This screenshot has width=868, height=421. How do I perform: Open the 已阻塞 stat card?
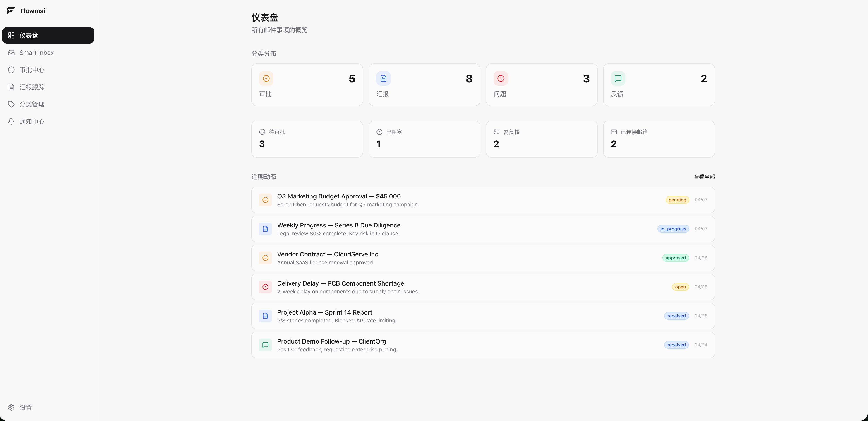click(424, 139)
